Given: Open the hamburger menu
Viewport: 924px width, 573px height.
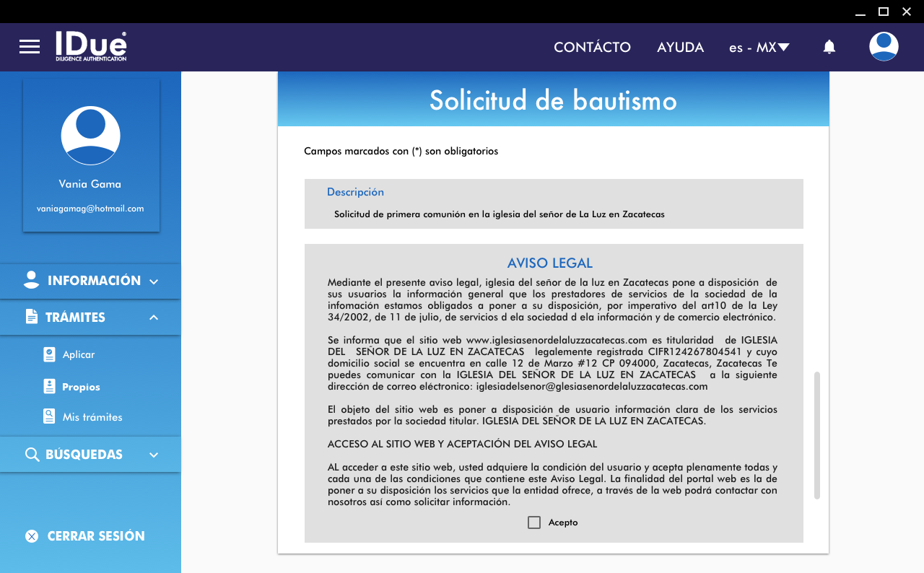Looking at the screenshot, I should point(30,47).
